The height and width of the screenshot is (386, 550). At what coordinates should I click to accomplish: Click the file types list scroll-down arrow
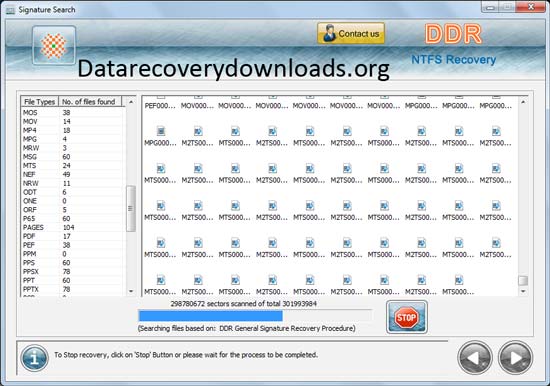(x=131, y=291)
